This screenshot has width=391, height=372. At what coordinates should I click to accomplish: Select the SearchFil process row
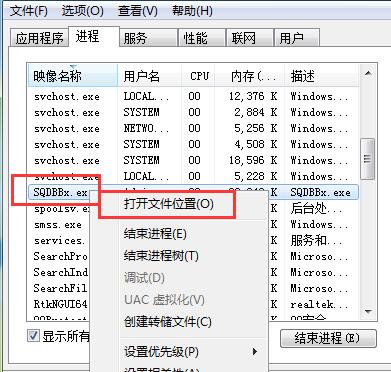pyautogui.click(x=60, y=288)
